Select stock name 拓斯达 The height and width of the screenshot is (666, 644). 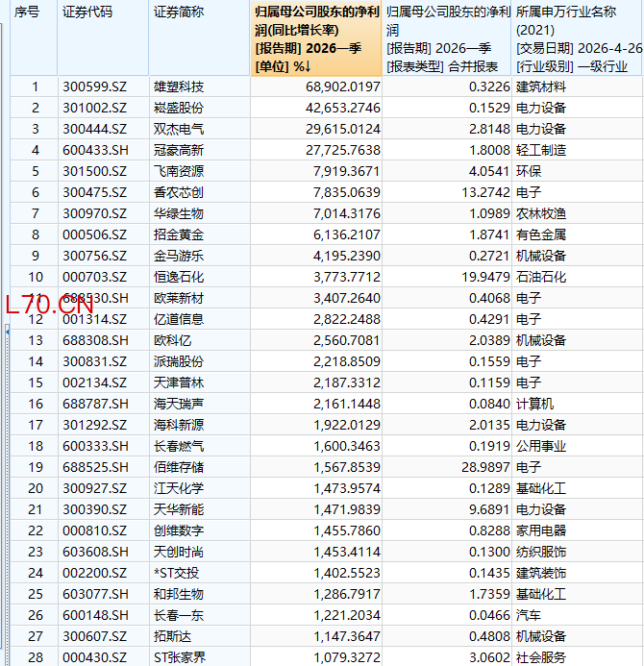172,637
